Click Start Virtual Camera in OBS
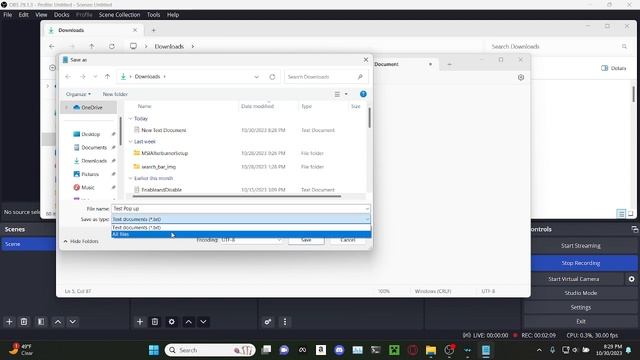Viewport: 640px width, 360px height. pyautogui.click(x=574, y=279)
